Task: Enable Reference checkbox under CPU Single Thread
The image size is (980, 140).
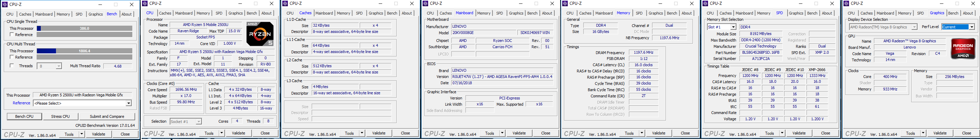Action: click(x=12, y=35)
